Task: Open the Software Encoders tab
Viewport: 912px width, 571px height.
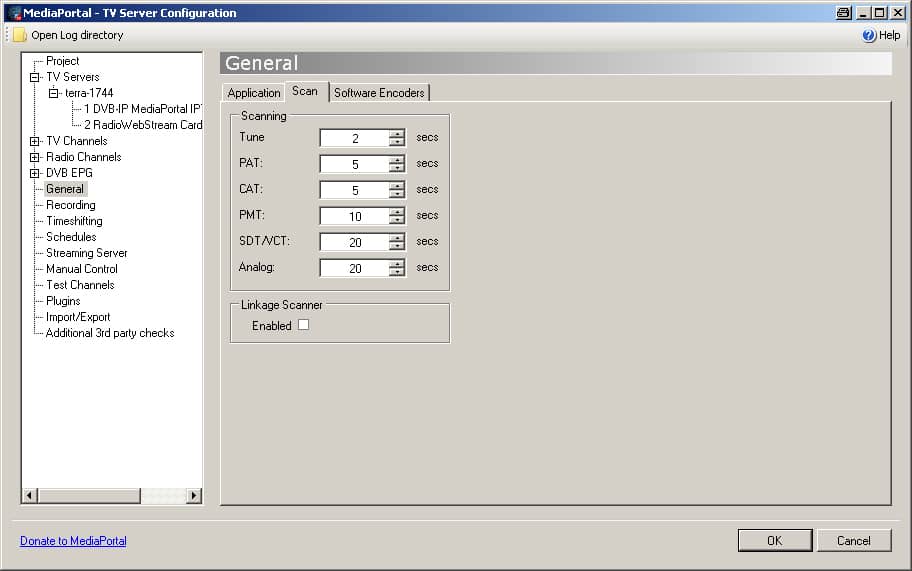Action: [379, 93]
